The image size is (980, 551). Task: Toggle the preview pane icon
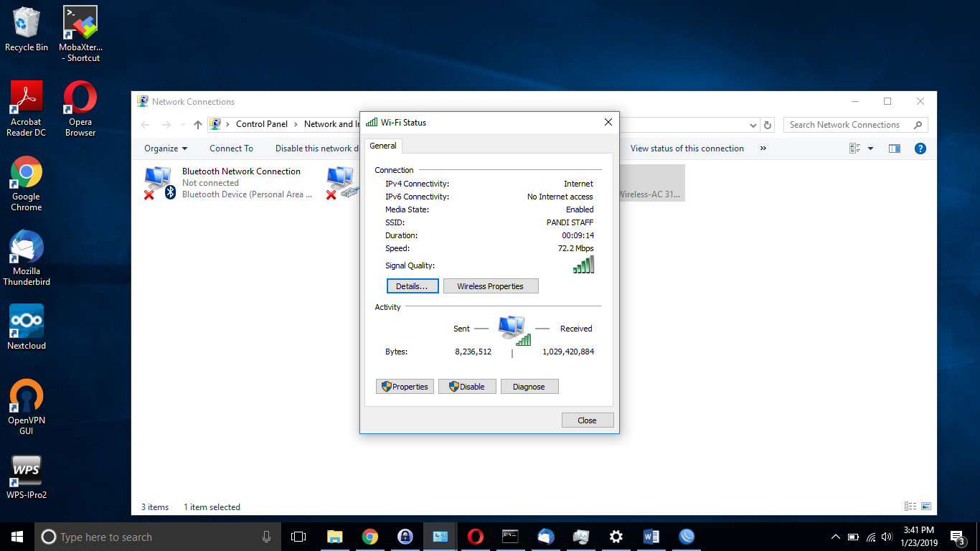[894, 149]
